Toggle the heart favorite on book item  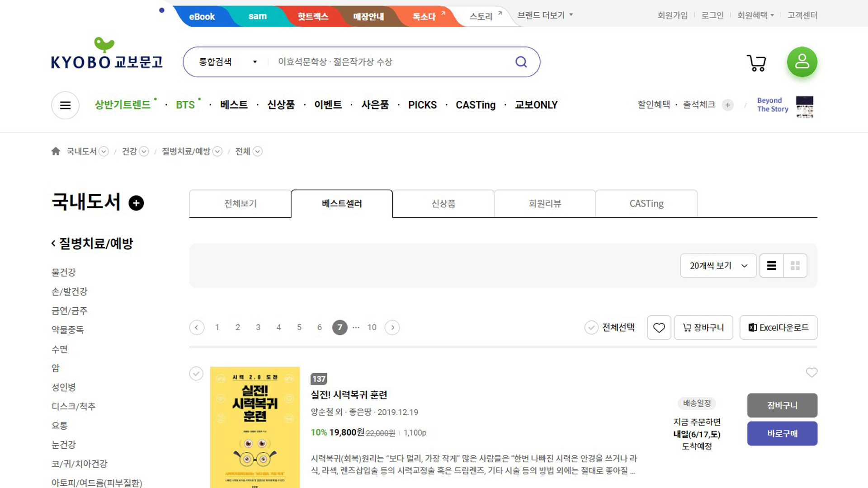[811, 372]
